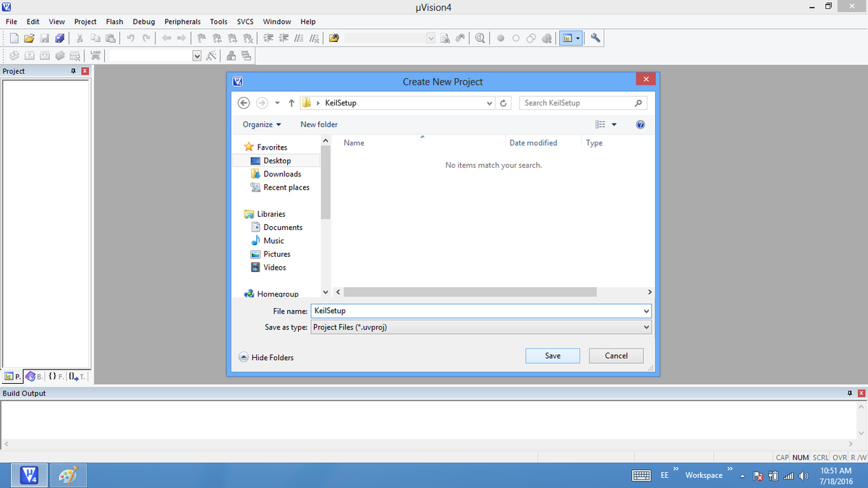Switch to the Functions tab in Project panel
The image size is (868, 488).
56,376
